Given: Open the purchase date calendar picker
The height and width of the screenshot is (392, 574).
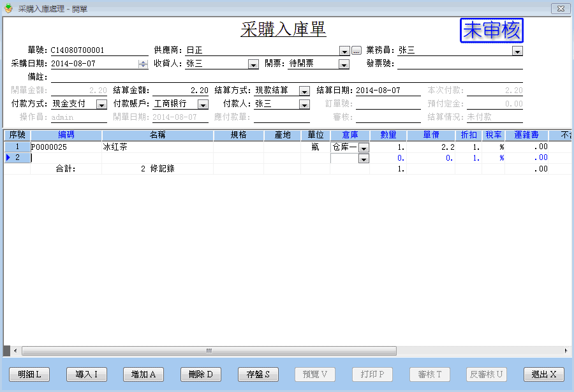Looking at the screenshot, I should pos(143,64).
